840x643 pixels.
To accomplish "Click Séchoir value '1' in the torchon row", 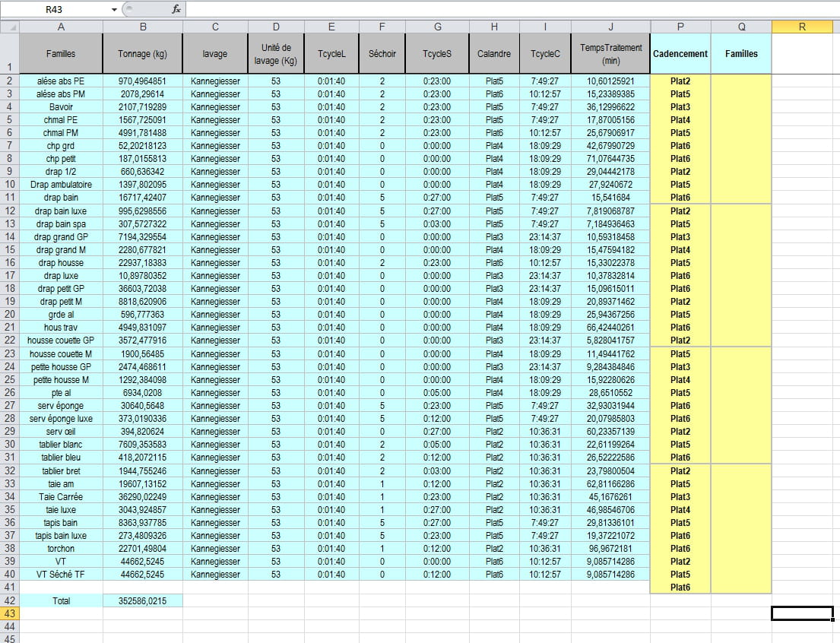I will [x=382, y=548].
